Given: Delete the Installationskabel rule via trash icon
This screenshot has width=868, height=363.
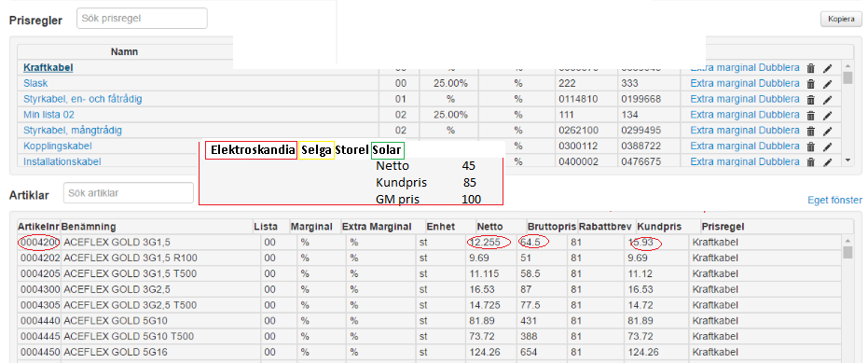Looking at the screenshot, I should click(810, 161).
